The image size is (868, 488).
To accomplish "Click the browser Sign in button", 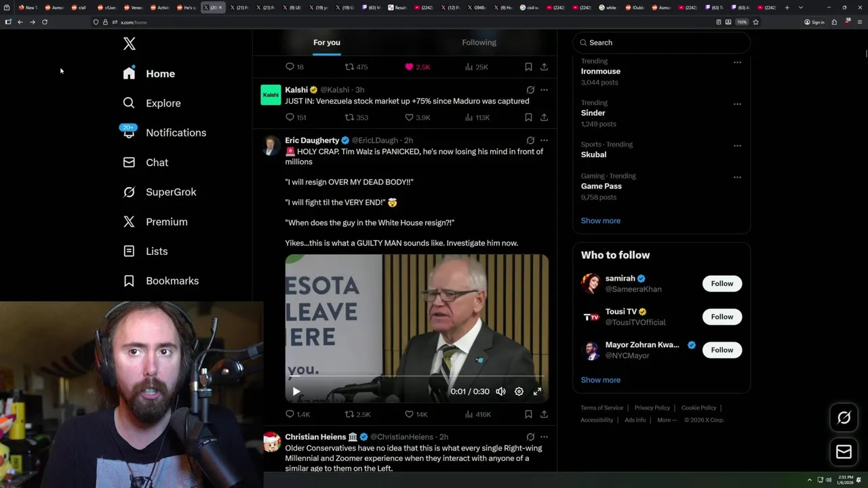I will tap(814, 22).
